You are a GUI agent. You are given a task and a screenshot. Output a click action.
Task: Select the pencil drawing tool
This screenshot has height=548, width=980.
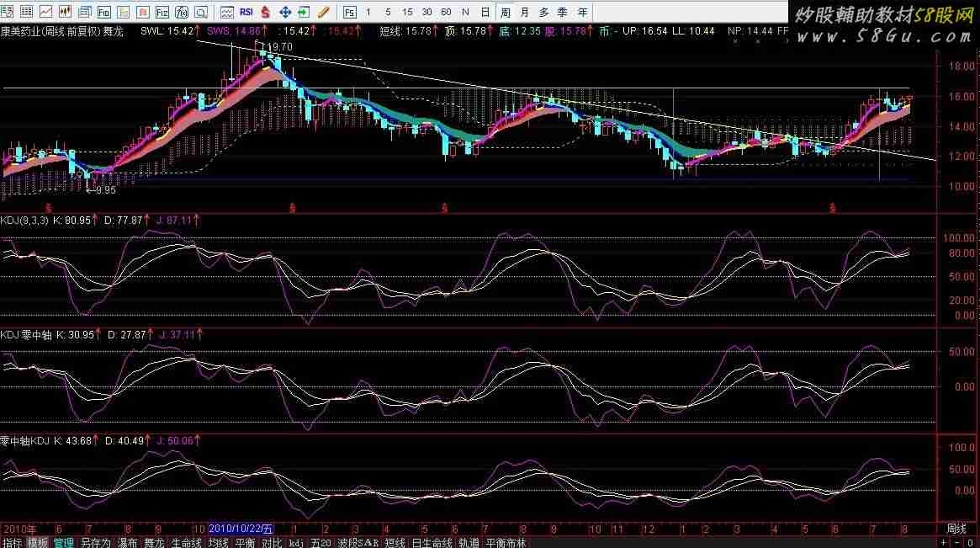pos(323,12)
